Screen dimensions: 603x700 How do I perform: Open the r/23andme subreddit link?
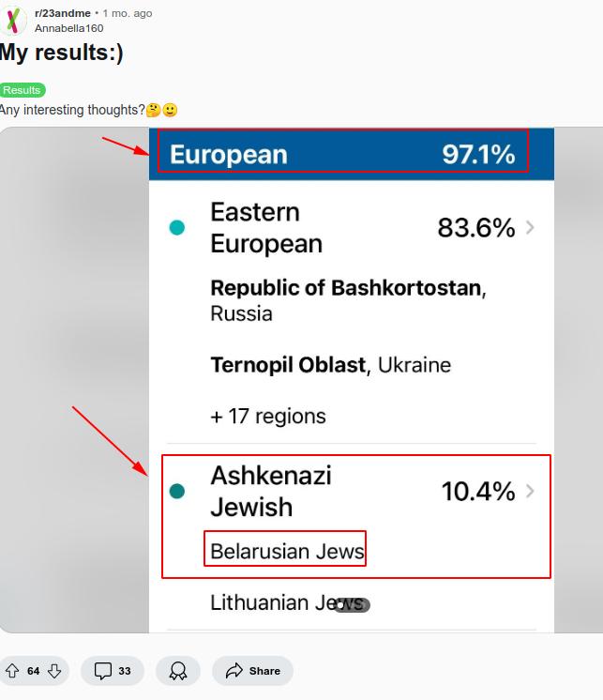tap(63, 13)
